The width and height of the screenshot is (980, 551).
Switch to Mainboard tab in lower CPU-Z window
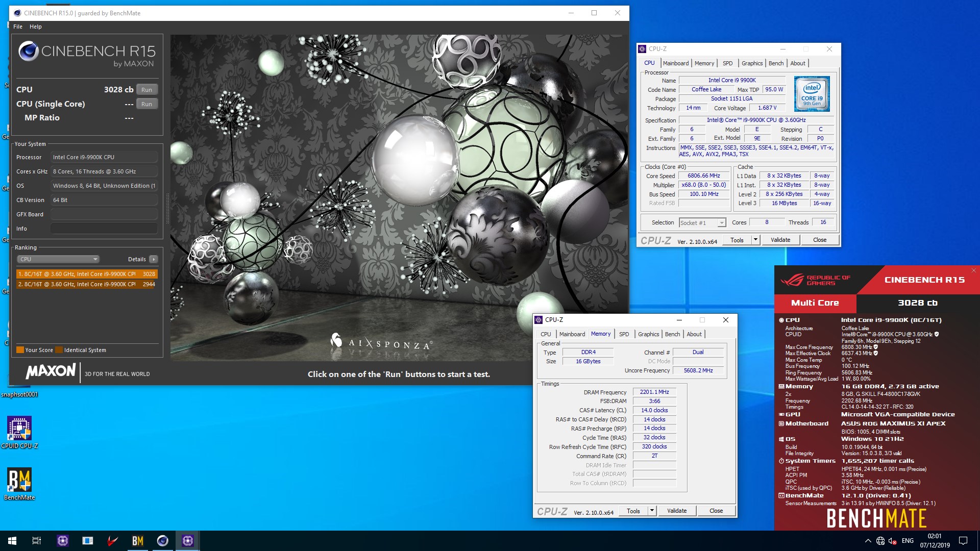[x=572, y=334]
